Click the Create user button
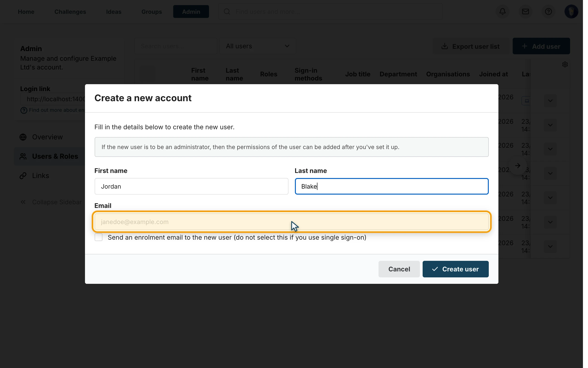 (455, 269)
